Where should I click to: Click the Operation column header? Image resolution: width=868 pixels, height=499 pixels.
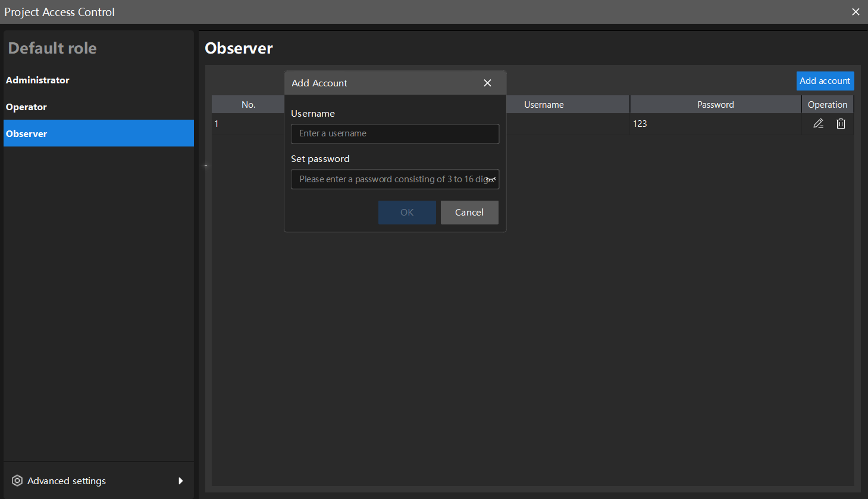point(828,104)
